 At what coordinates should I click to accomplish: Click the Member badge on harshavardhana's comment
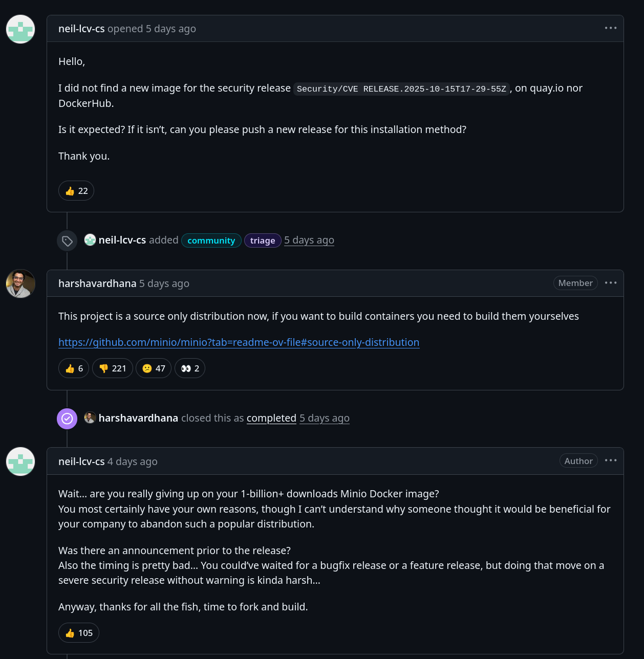[x=575, y=283]
